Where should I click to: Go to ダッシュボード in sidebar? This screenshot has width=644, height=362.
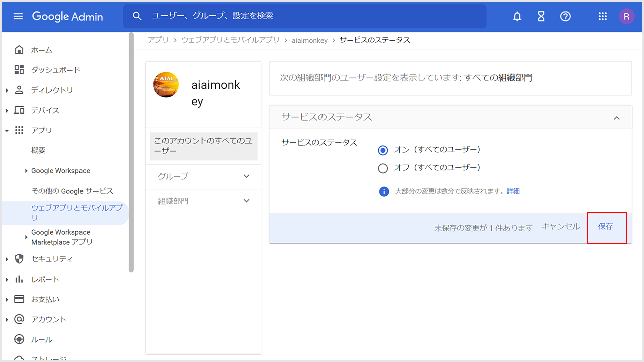click(55, 70)
